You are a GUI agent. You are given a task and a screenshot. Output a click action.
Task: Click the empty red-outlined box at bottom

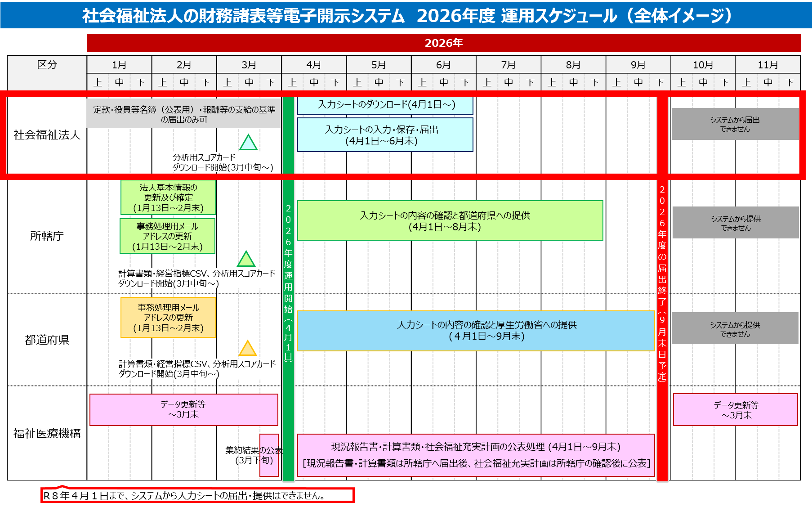198,495
